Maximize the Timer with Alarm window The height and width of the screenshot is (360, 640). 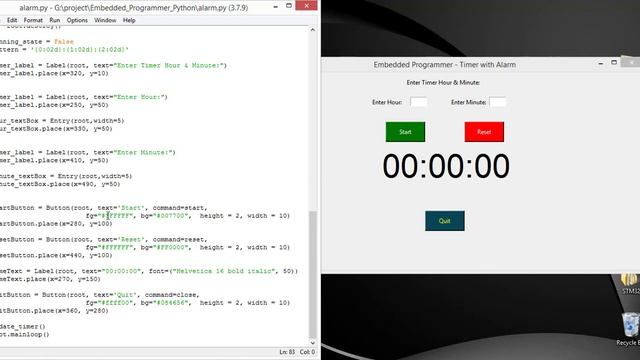point(614,62)
